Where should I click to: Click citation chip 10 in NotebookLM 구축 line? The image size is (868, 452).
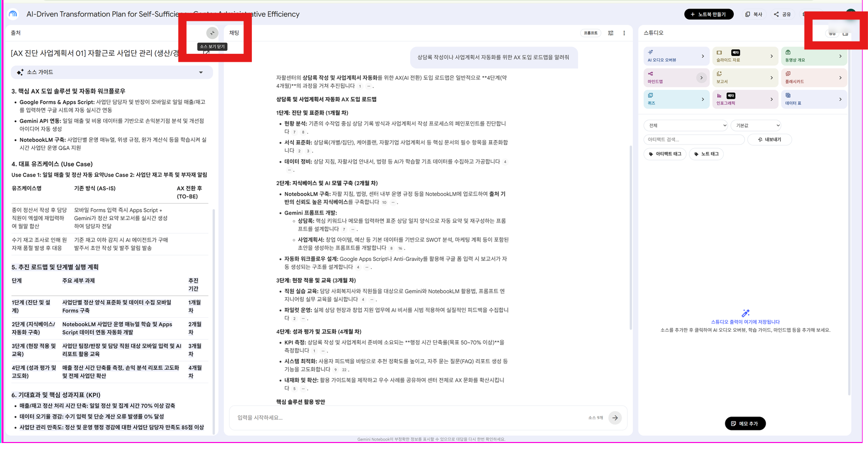[384, 203]
